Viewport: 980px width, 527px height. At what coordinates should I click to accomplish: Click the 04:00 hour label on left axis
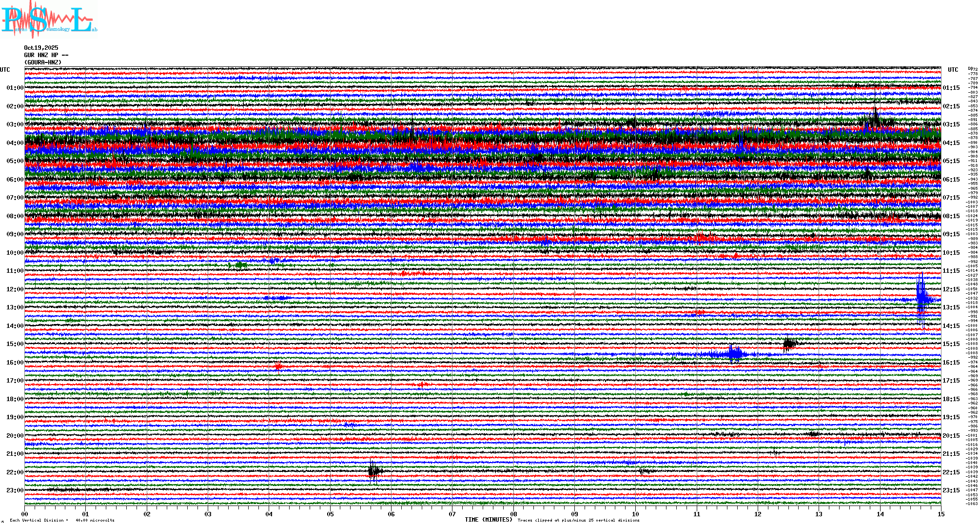click(15, 143)
